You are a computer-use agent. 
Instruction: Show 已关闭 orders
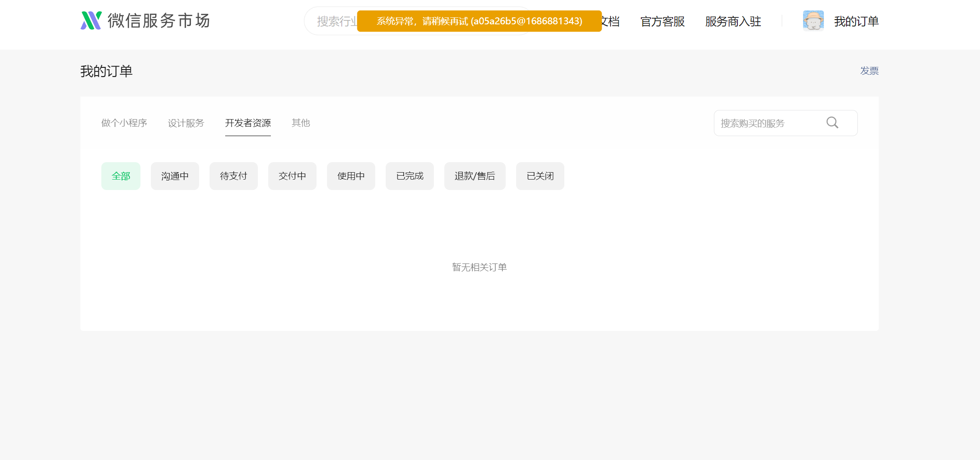(x=540, y=176)
